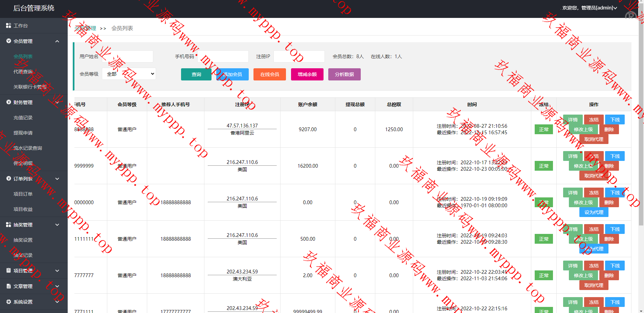The image size is (644, 313).
Task: Select 提现申请 menu item
Action: coord(23,133)
